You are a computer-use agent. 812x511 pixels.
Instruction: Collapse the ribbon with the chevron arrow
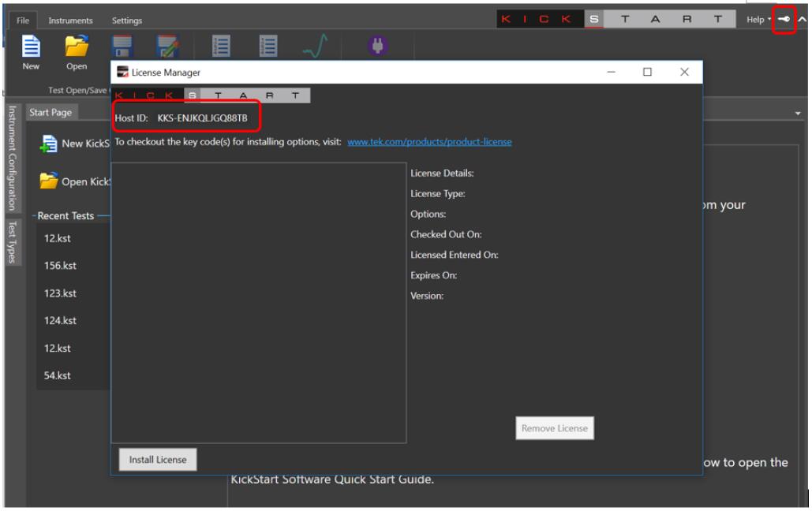click(802, 19)
